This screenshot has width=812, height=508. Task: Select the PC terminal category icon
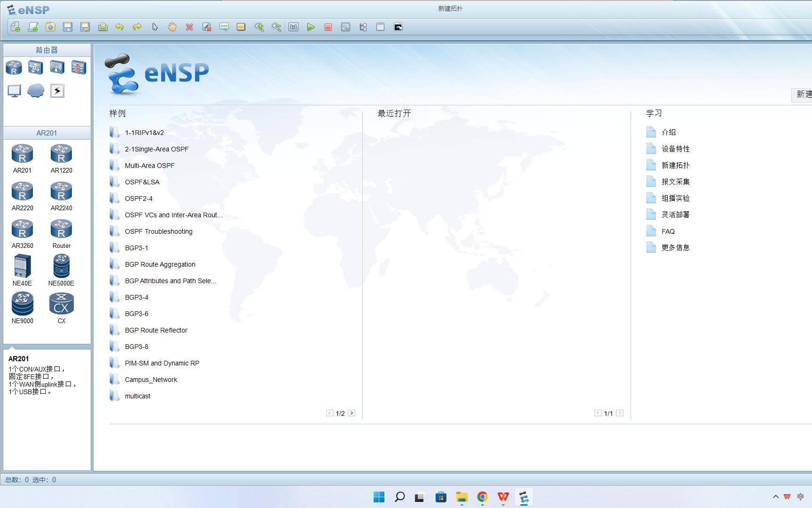14,91
